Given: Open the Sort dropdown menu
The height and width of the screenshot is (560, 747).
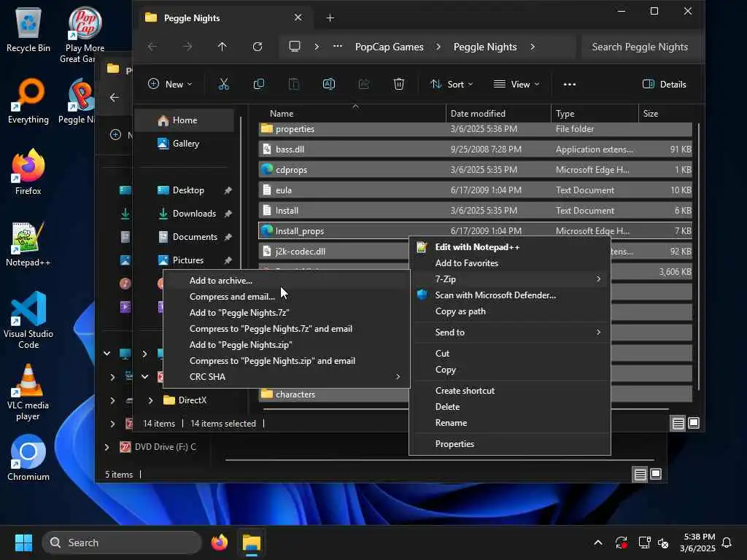Looking at the screenshot, I should coord(452,85).
